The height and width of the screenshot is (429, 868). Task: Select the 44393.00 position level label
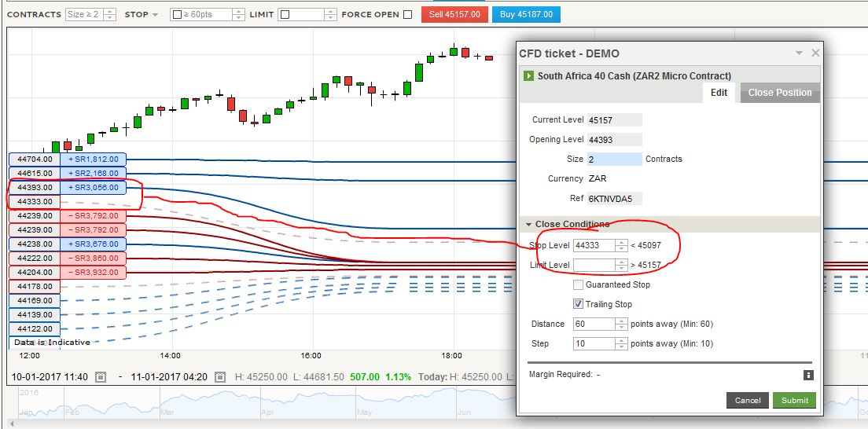pyautogui.click(x=35, y=188)
